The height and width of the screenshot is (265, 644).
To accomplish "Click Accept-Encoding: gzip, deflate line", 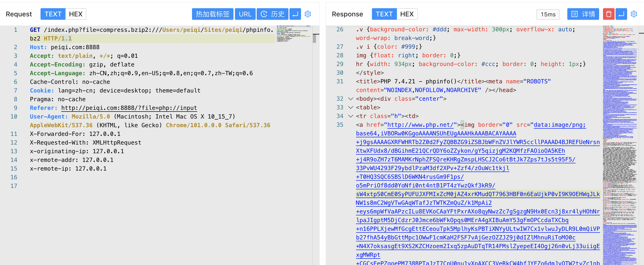I will click(82, 64).
